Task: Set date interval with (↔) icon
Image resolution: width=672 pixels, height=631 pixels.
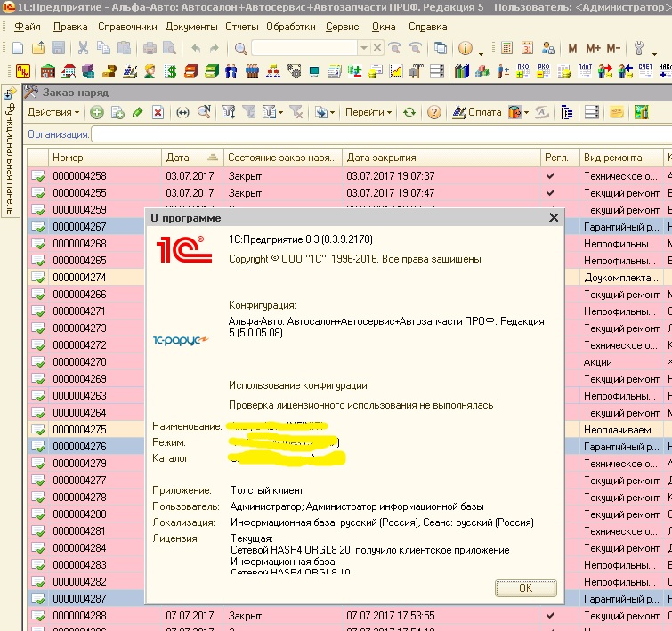Action: (x=183, y=113)
